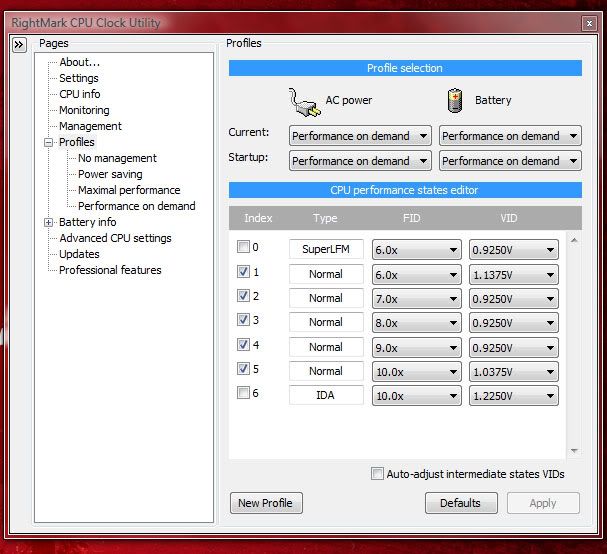The height and width of the screenshot is (554, 607).
Task: Select the No management profile
Action: point(117,158)
